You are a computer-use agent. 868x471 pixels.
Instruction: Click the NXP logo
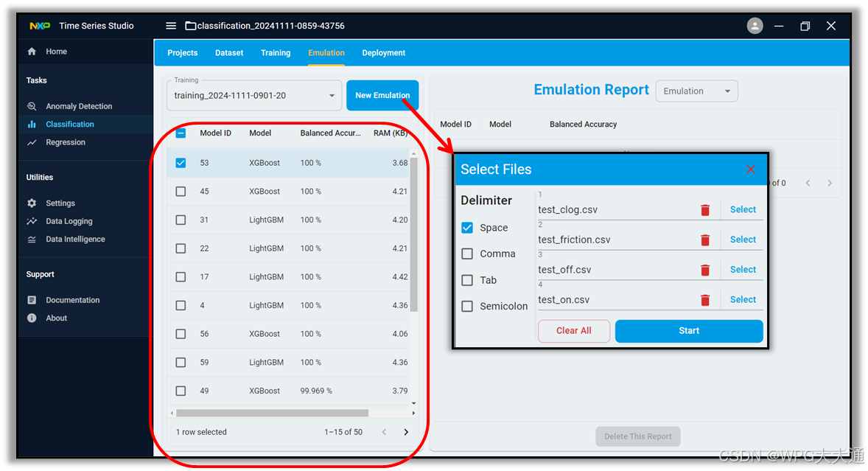point(40,26)
